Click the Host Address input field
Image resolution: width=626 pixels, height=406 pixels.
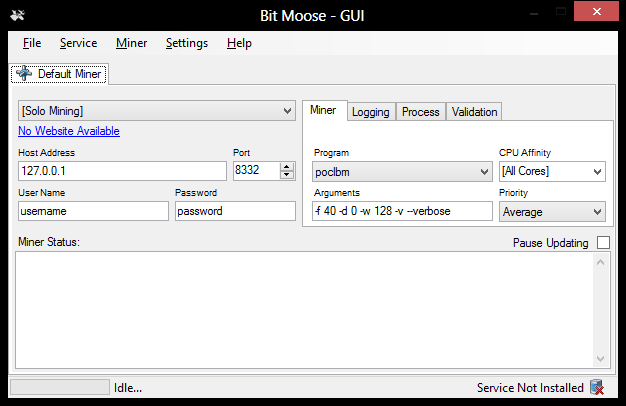click(x=122, y=171)
